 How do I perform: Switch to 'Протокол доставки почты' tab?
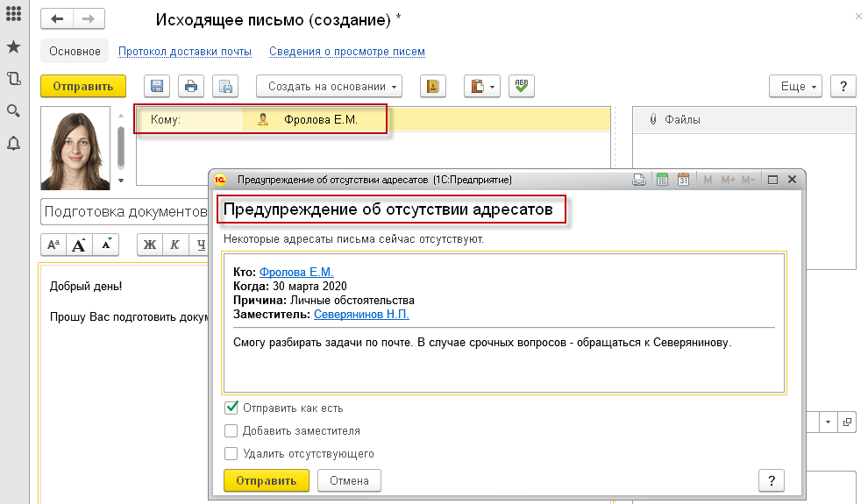pyautogui.click(x=185, y=52)
